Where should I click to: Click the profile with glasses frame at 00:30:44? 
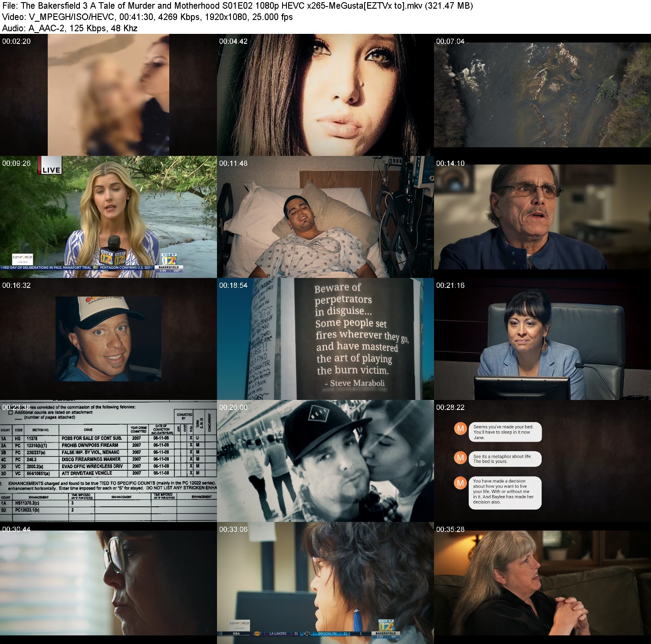coord(108,583)
